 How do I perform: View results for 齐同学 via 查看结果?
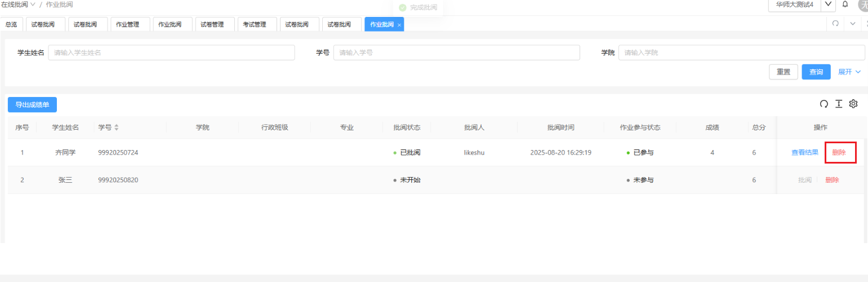(804, 152)
